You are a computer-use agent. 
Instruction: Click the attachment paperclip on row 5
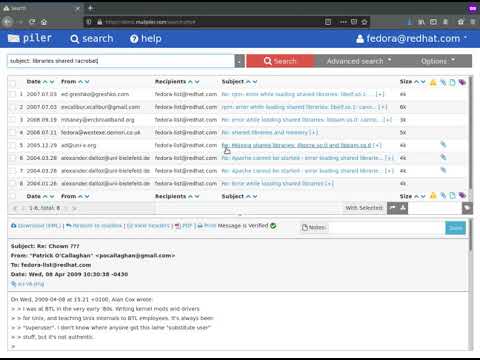click(443, 144)
